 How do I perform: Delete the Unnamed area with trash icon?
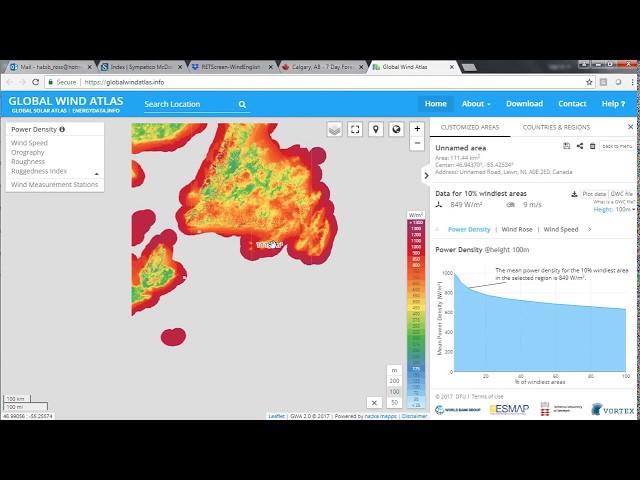592,146
